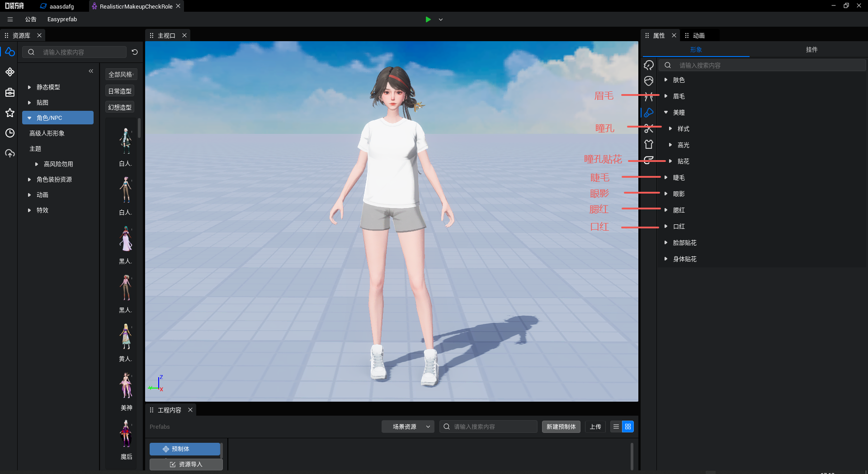Open the 动画 panel tab
868x474 pixels.
pos(698,35)
